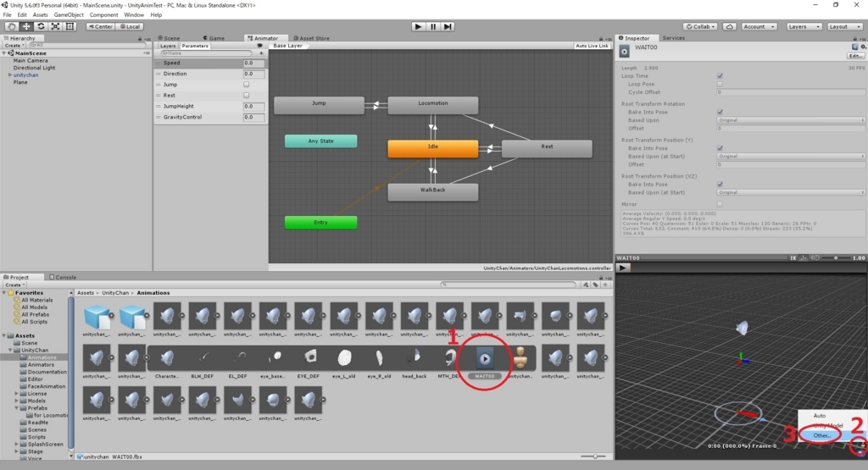
Task: Open the File menu
Action: tap(7, 15)
